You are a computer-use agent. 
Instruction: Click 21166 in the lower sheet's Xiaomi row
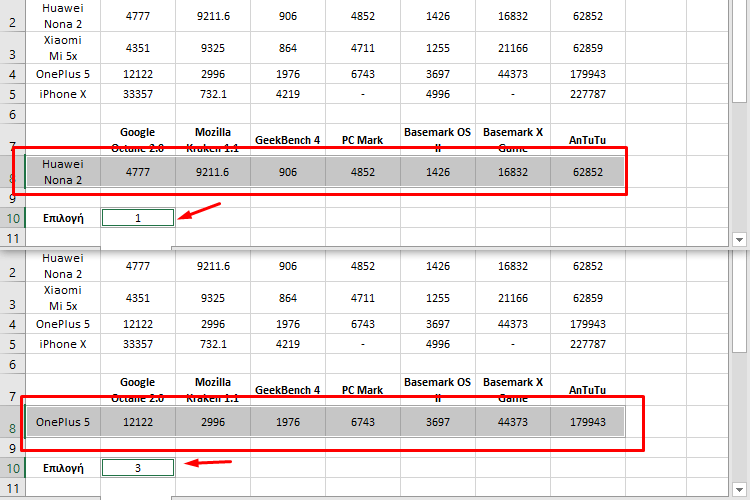point(513,298)
